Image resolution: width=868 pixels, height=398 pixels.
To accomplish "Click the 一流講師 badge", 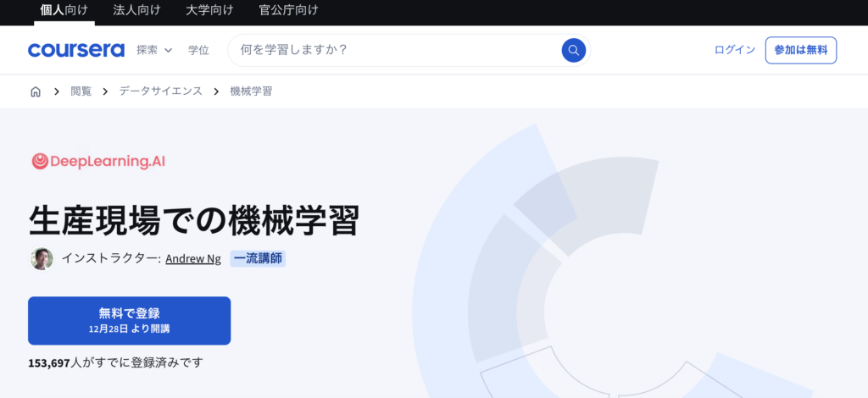I will point(258,258).
